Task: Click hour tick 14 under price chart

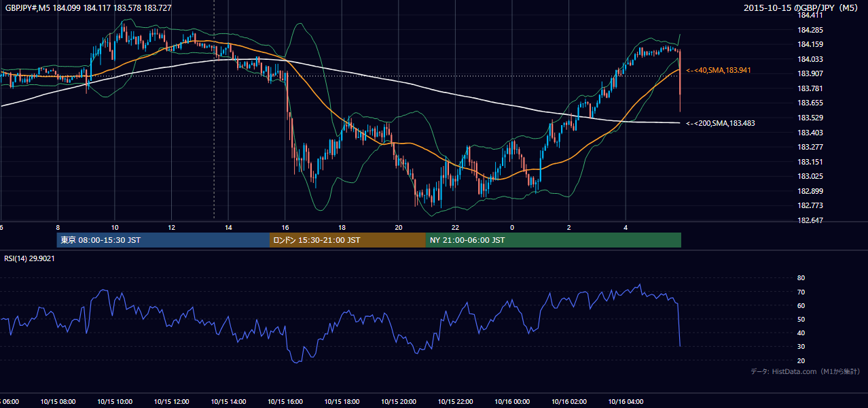Action: point(228,227)
